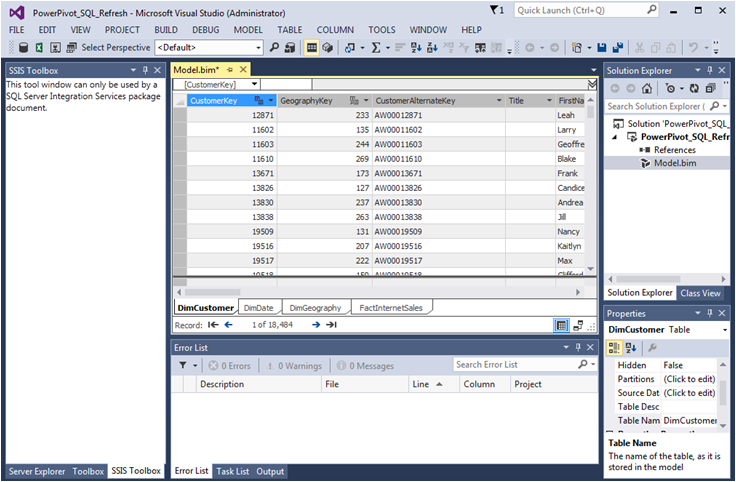Toggle diagram view button at bottom right of model
Viewport: 736px width, 482px height.
[x=578, y=325]
